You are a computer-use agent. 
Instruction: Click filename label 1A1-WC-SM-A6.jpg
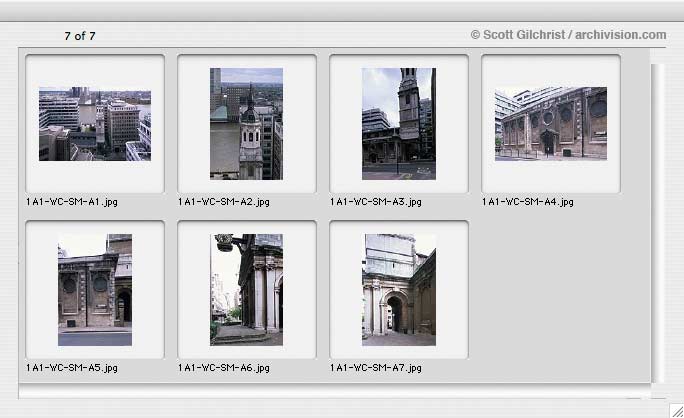point(224,368)
